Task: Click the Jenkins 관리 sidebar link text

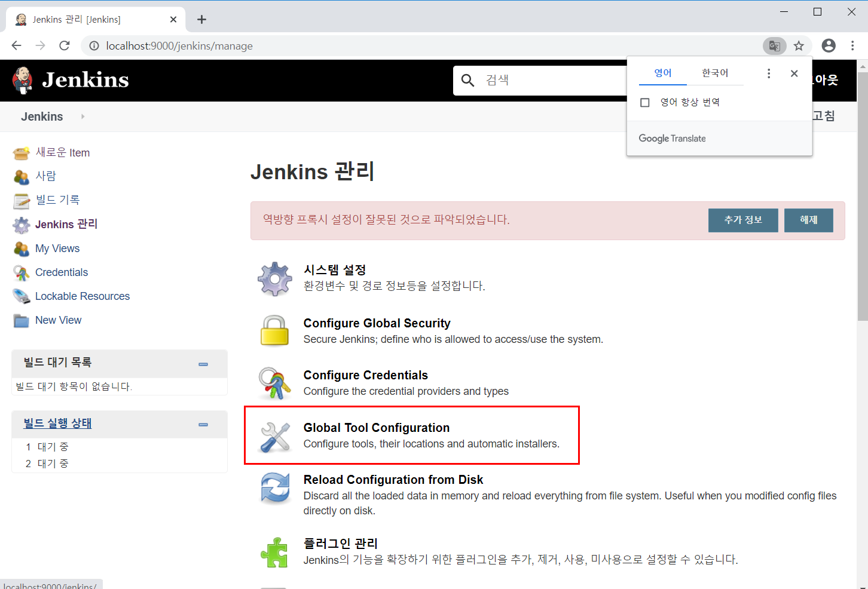Action: click(66, 224)
